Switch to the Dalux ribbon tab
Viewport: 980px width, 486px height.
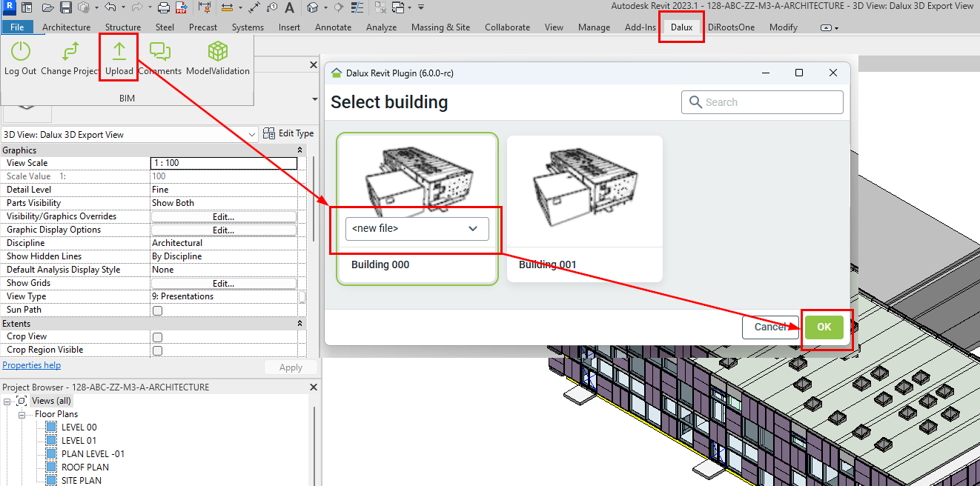(681, 27)
